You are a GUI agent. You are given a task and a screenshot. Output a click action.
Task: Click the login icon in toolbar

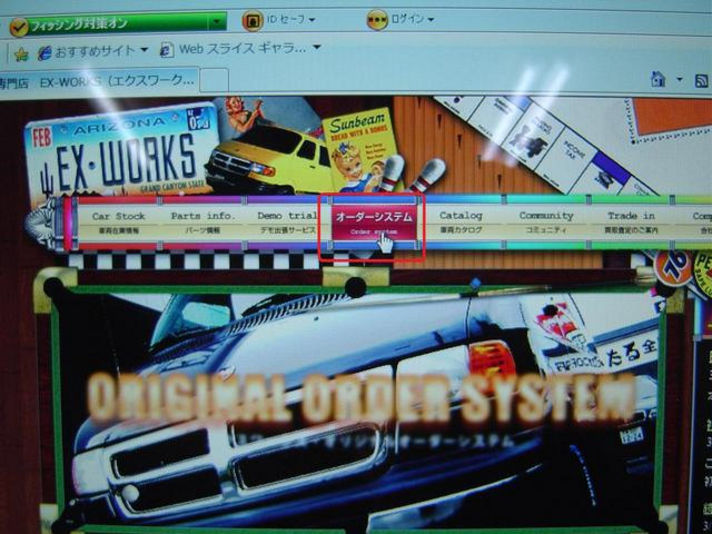[x=377, y=20]
